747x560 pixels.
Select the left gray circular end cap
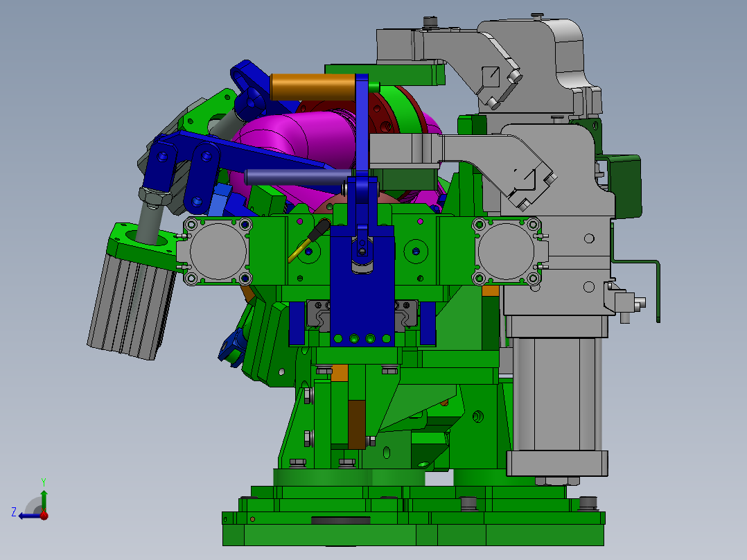(218, 251)
